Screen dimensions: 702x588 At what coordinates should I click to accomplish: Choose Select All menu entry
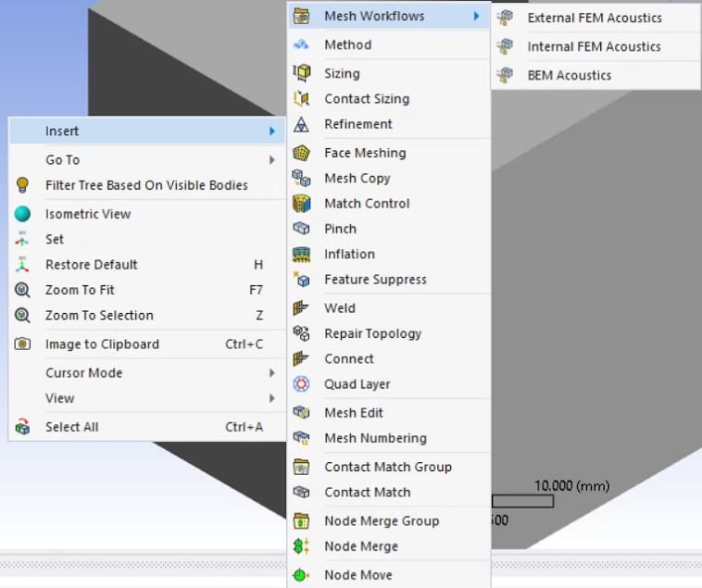coord(147,427)
